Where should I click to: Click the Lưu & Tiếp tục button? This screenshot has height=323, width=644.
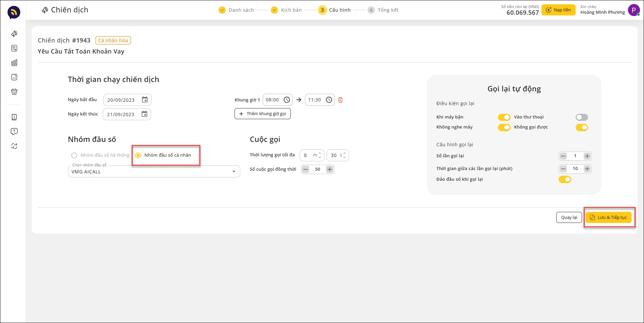click(608, 217)
